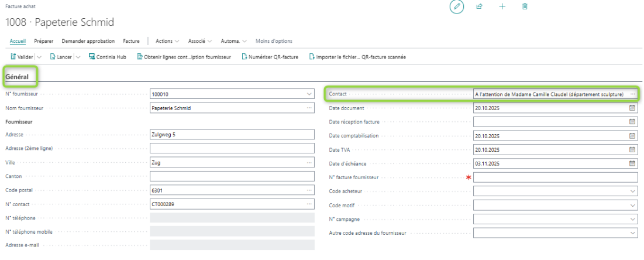This screenshot has height=260, width=644.
Task: Click the Nom fournisseur ellipsis button
Action: (x=309, y=108)
